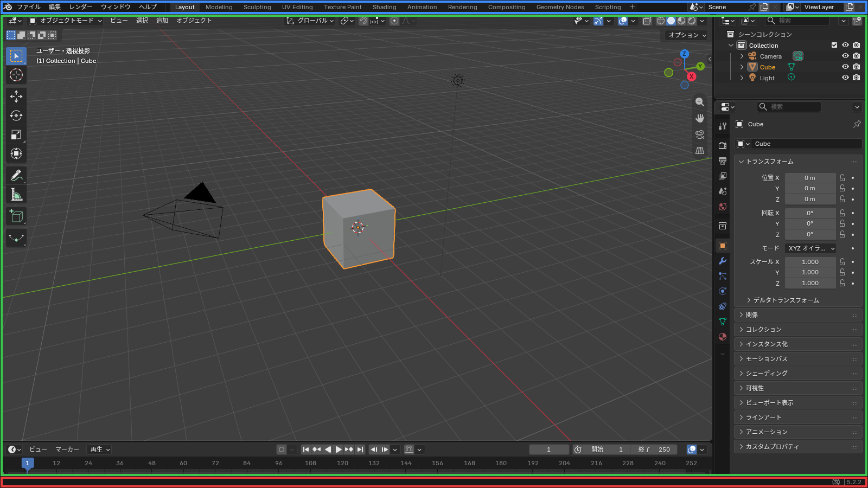The height and width of the screenshot is (488, 868).
Task: Hide the Cube in viewport via eye icon
Action: click(x=845, y=67)
